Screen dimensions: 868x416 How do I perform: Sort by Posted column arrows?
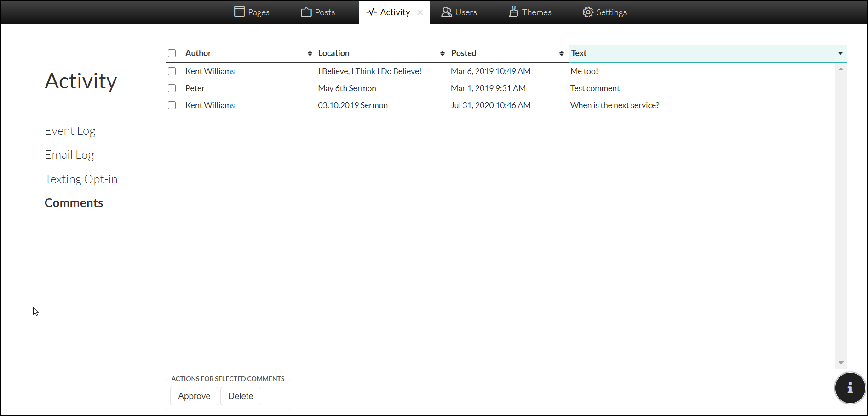pos(562,53)
